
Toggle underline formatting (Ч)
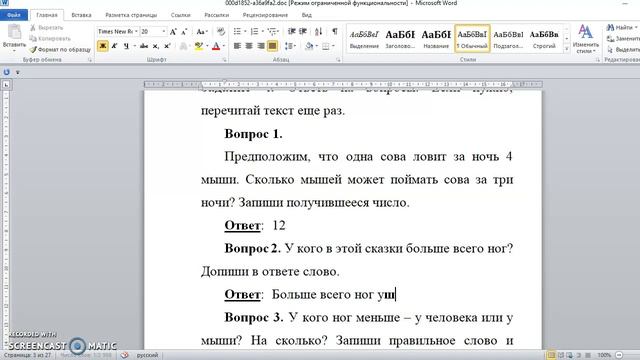click(126, 46)
